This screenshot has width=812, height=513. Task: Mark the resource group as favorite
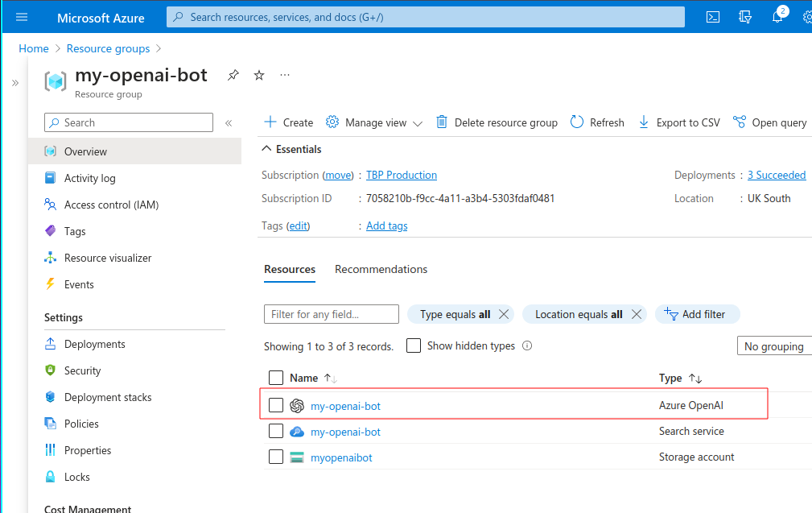point(259,75)
